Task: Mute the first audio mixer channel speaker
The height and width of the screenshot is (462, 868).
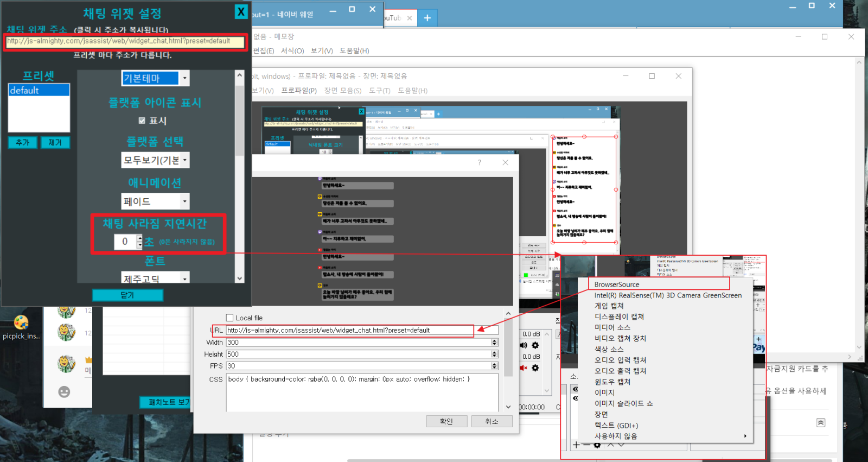Action: click(x=524, y=345)
